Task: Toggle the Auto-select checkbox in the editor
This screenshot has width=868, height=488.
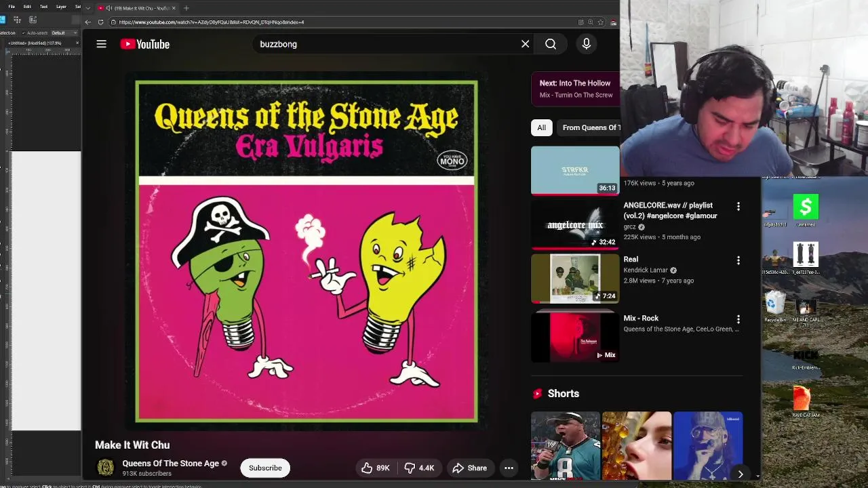Action: pyautogui.click(x=24, y=33)
